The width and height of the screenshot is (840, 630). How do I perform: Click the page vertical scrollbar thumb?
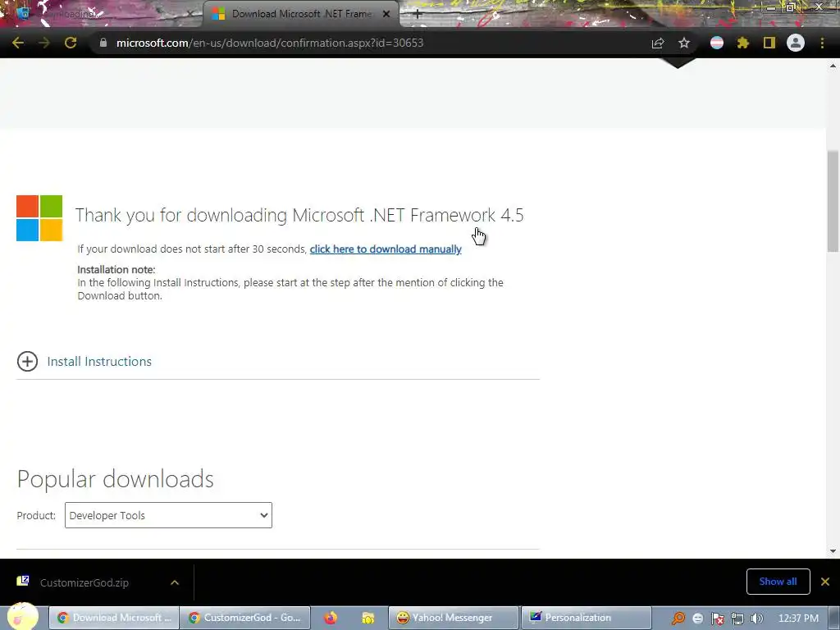point(833,201)
